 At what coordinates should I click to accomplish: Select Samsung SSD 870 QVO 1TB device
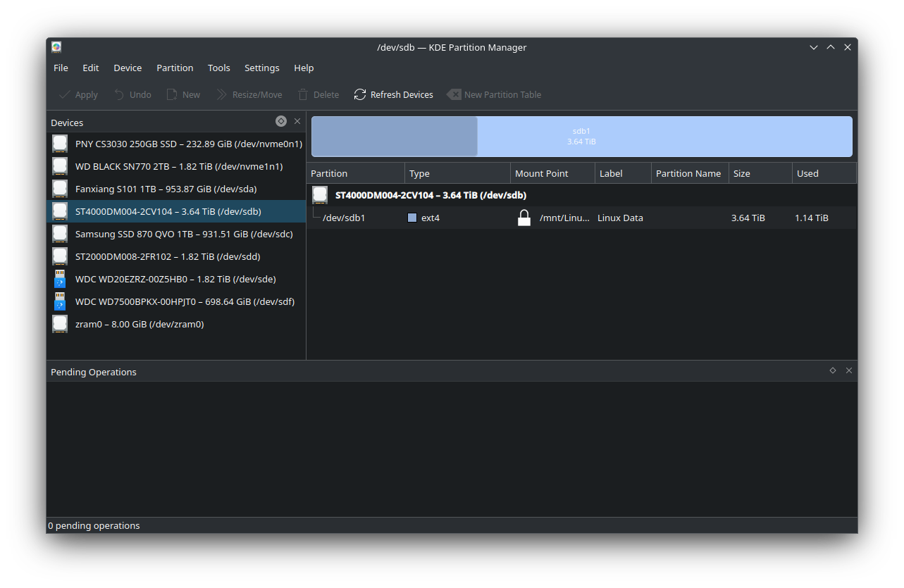coord(176,234)
